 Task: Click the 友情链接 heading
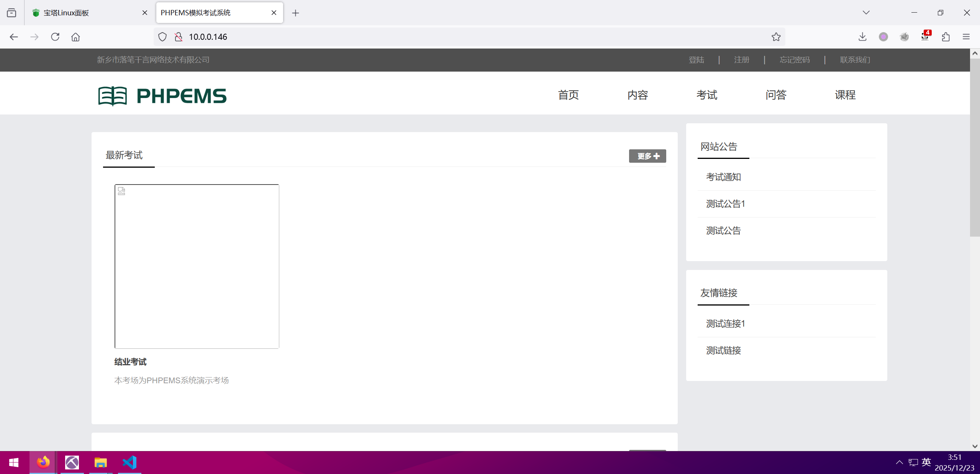(x=719, y=293)
